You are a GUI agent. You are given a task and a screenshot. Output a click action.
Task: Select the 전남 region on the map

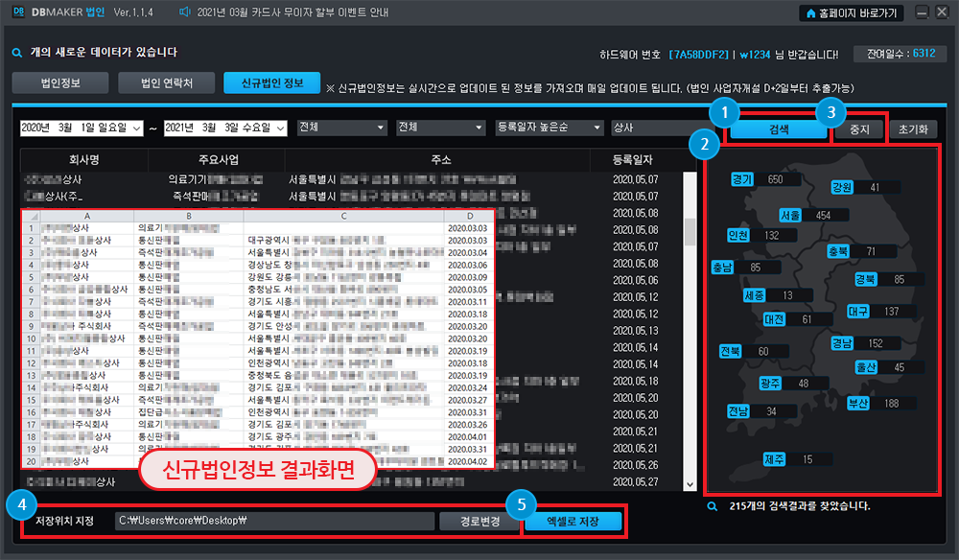click(738, 411)
